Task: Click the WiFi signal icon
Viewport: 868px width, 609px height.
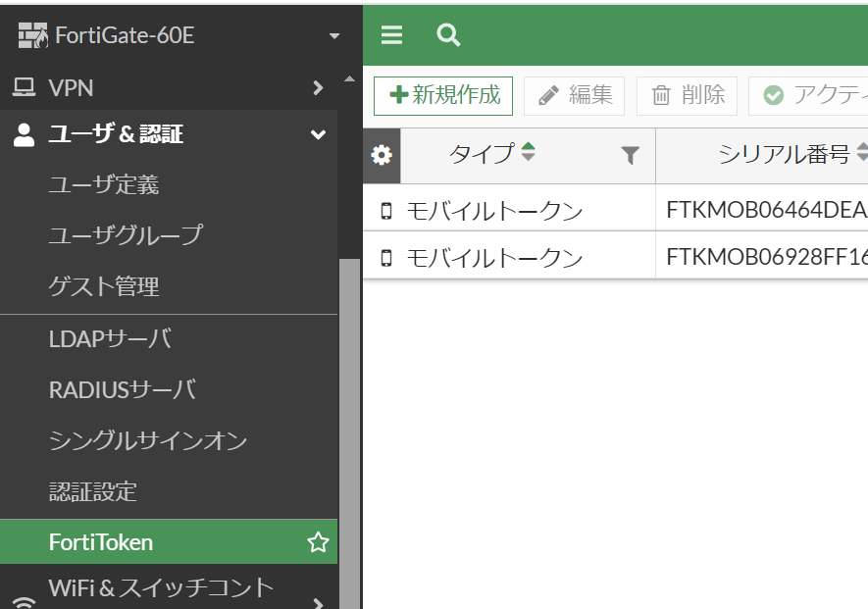Action: 24,603
